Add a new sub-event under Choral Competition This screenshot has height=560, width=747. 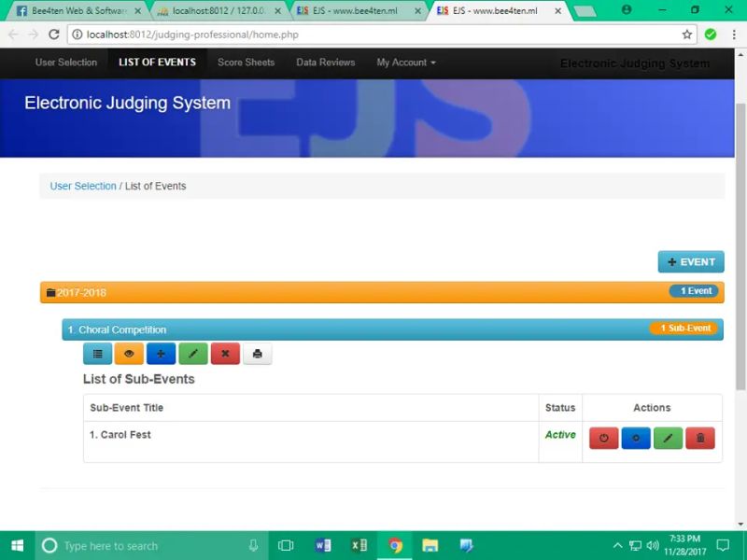point(161,354)
